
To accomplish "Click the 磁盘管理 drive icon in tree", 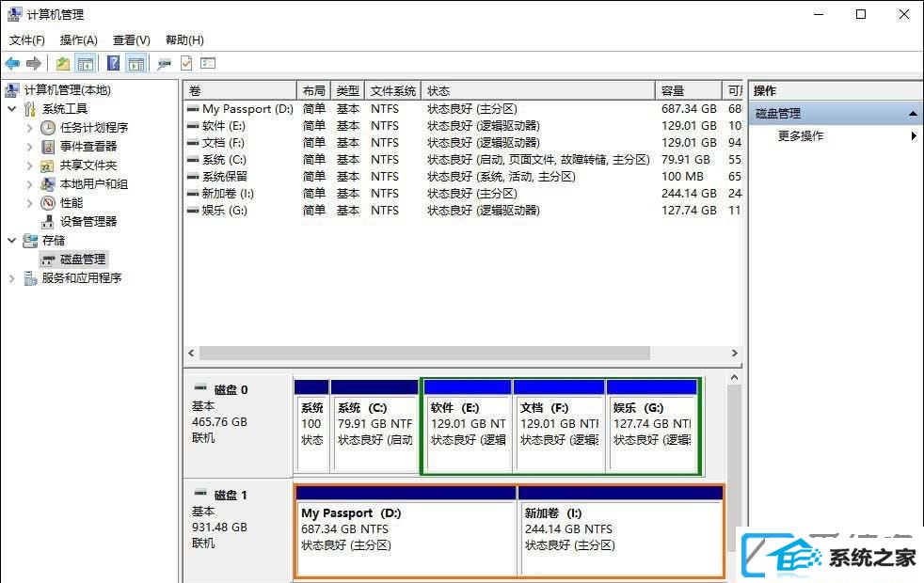I will (48, 260).
